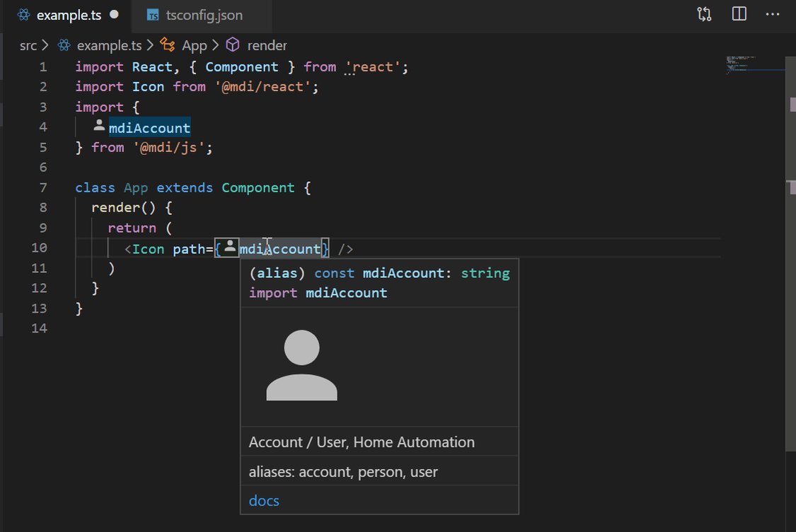Click the Icon tag name on line 10
This screenshot has height=532, width=796.
click(x=149, y=249)
